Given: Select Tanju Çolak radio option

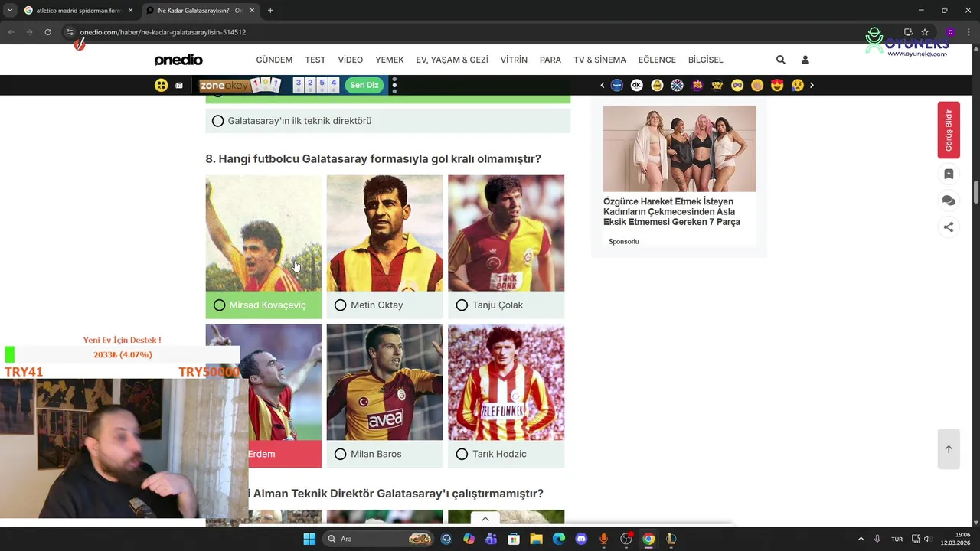Looking at the screenshot, I should 462,305.
